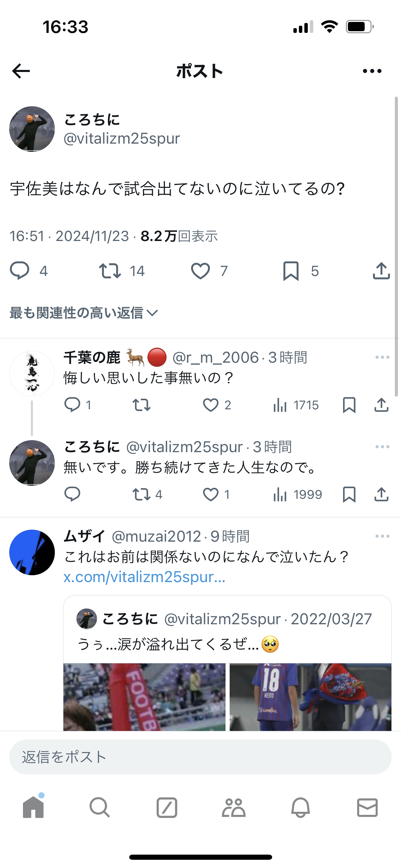Expand the 最も関連性の高い返信 sort dropdown

tap(84, 313)
